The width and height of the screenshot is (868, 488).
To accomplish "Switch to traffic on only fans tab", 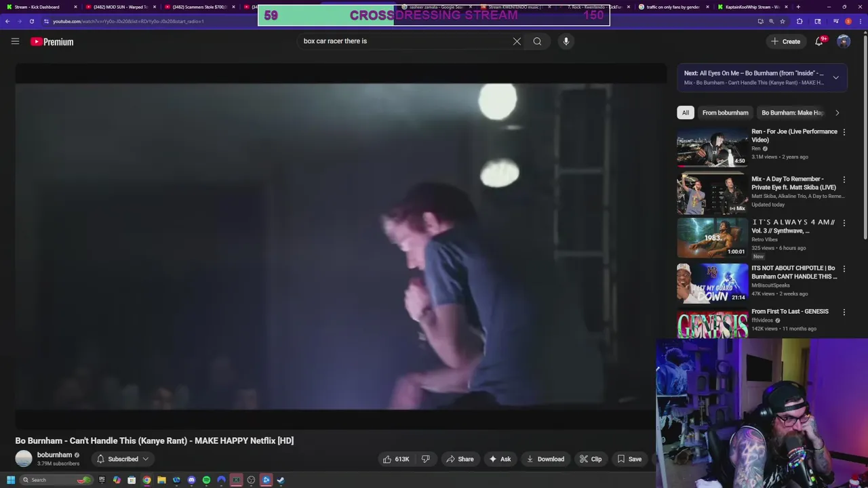I will click(673, 7).
